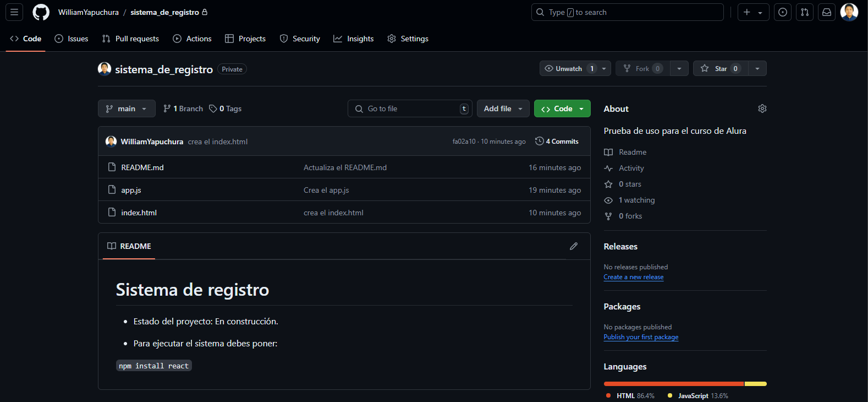Open the Unwatch notification options dropdown arrow
The width and height of the screenshot is (868, 402).
[x=604, y=68]
